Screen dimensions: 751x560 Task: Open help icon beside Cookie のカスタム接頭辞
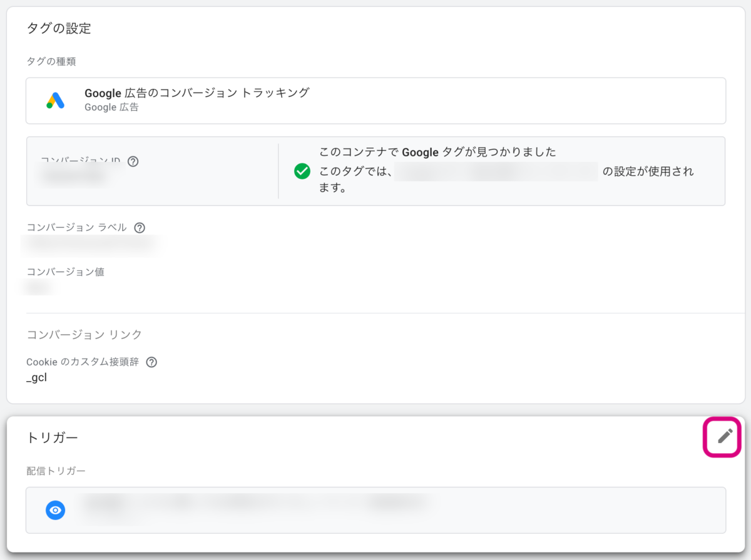(x=151, y=362)
